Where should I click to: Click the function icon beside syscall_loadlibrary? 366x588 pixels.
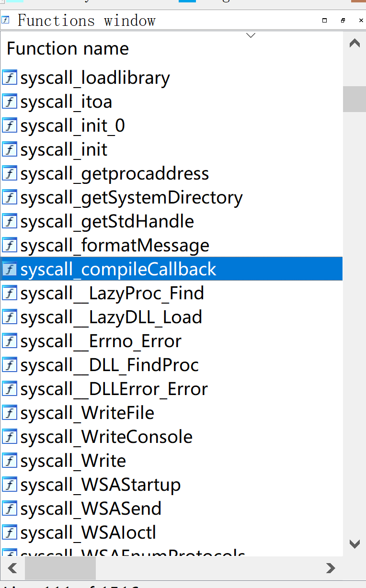(x=10, y=78)
